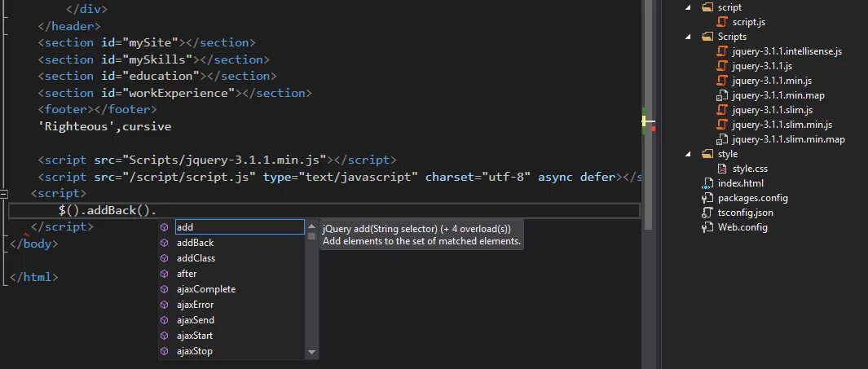The image size is (868, 369).
Task: Click the closing html tag
Action: point(33,277)
